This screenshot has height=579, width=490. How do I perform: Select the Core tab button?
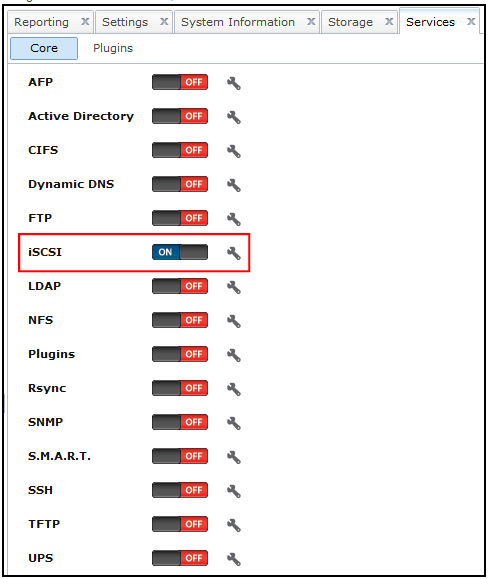coord(44,48)
